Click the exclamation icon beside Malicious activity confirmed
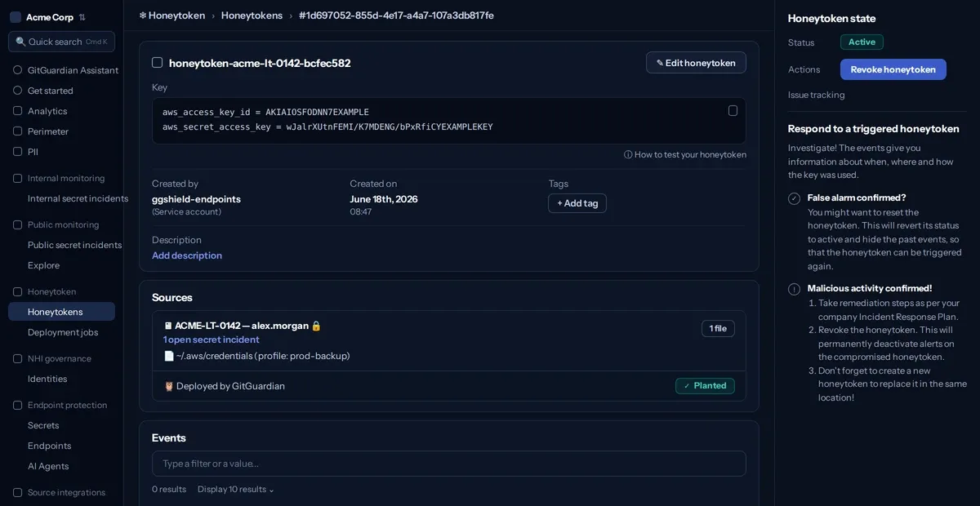This screenshot has width=980, height=506. point(794,289)
